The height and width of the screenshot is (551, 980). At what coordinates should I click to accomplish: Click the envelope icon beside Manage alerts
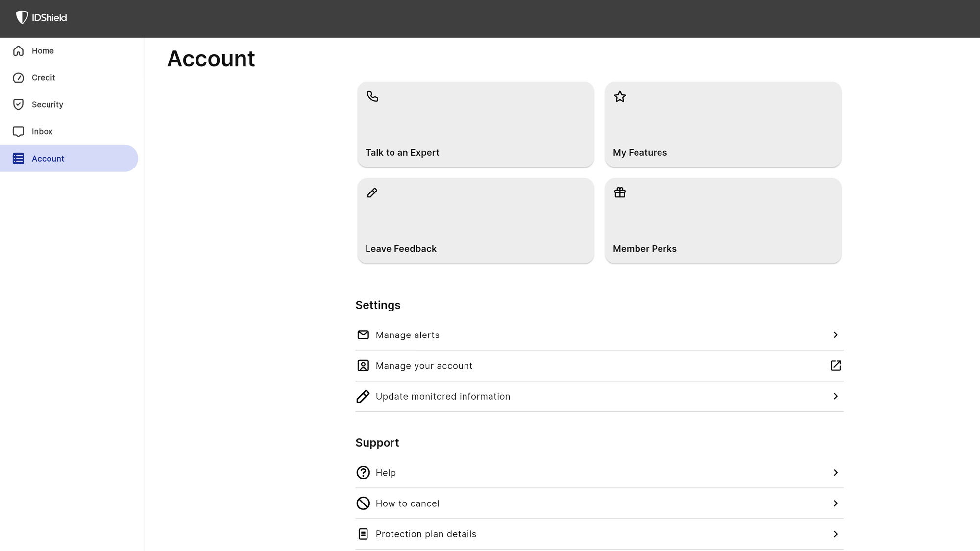363,335
